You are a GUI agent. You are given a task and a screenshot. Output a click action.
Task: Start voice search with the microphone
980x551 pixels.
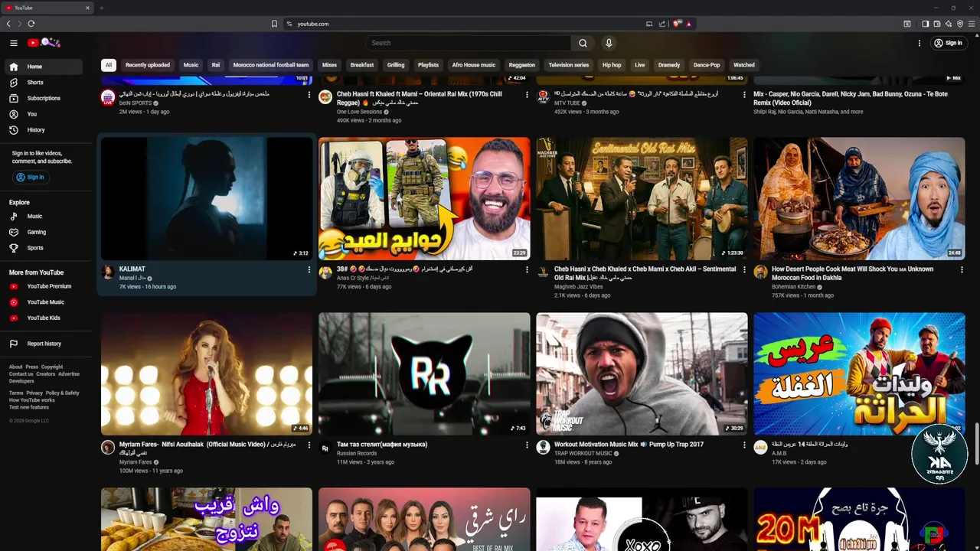[x=609, y=43]
